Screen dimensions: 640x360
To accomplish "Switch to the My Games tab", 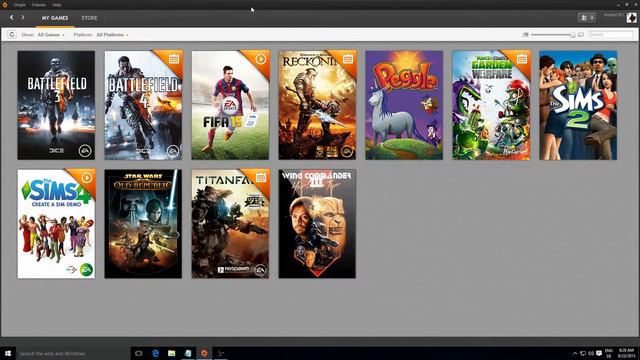I will [x=55, y=18].
